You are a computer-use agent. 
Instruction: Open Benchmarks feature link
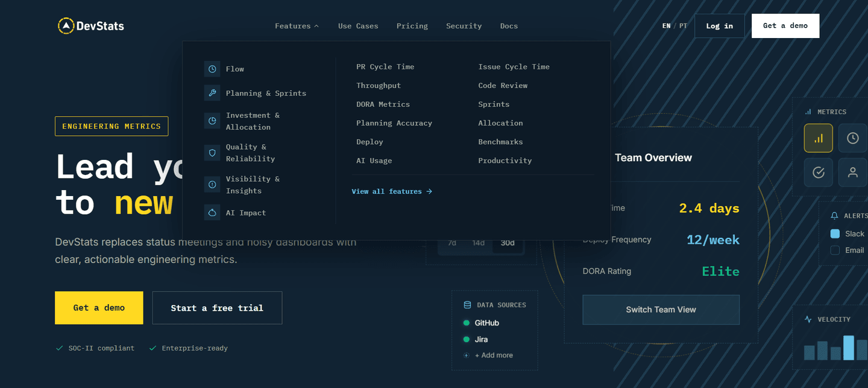point(500,142)
